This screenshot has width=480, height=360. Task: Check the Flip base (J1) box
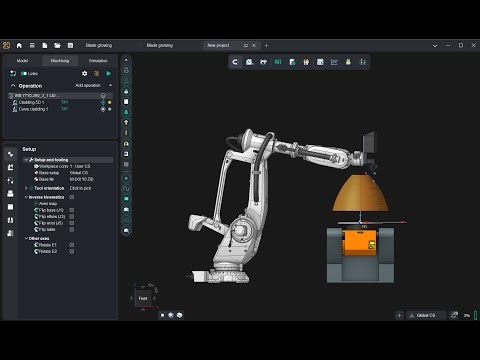click(72, 210)
